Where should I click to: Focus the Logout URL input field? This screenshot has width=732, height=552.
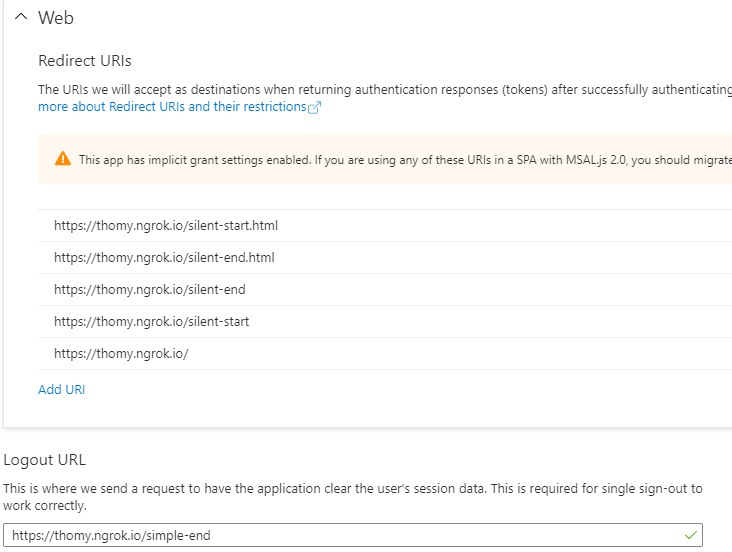pos(353,535)
